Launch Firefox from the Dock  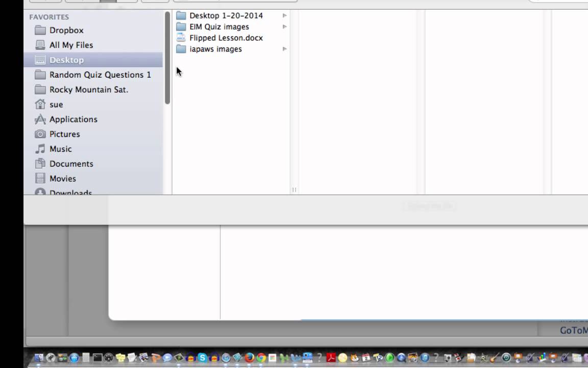[250, 357]
